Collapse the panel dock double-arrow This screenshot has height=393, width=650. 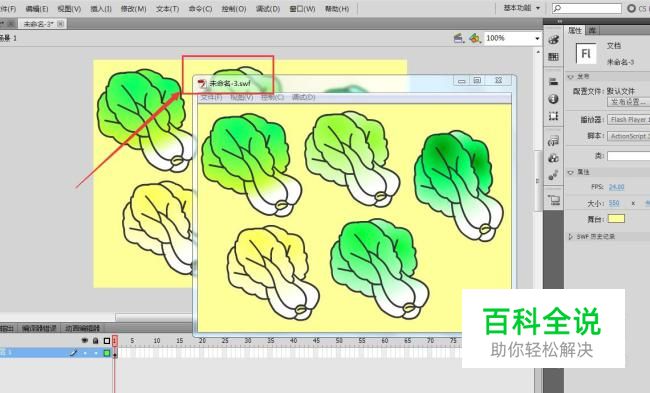pyautogui.click(x=560, y=21)
